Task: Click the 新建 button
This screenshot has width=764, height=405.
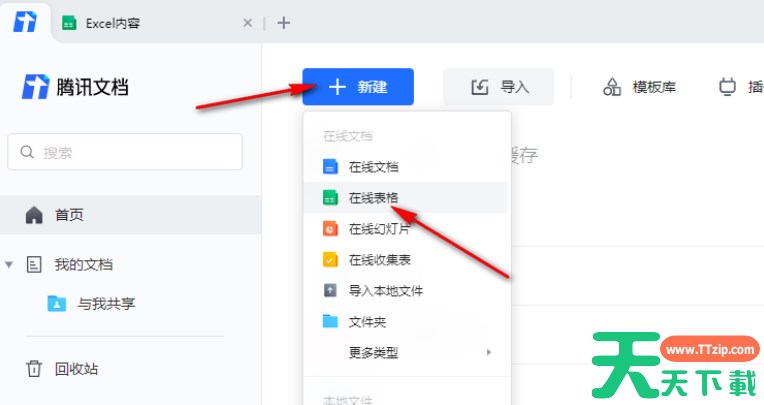Action: 358,87
